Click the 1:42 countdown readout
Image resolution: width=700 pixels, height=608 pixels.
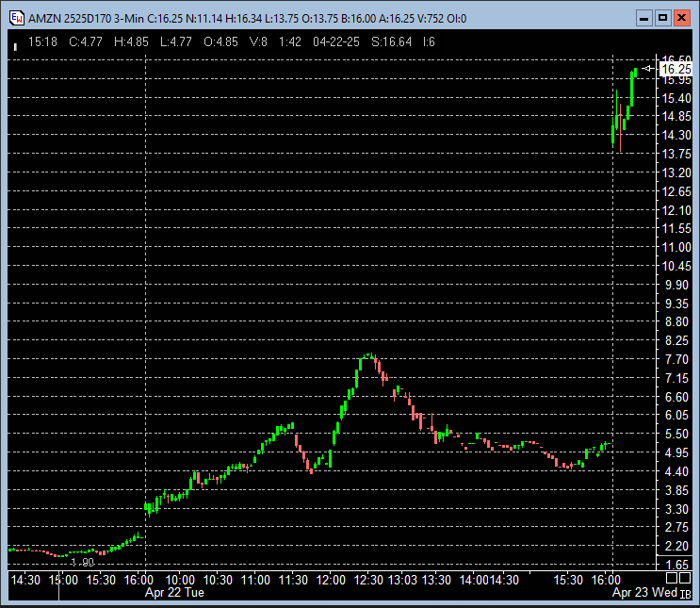click(290, 42)
